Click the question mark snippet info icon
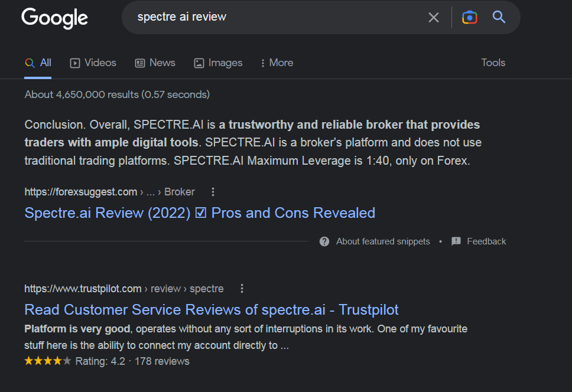This screenshot has height=392, width=572. point(324,241)
